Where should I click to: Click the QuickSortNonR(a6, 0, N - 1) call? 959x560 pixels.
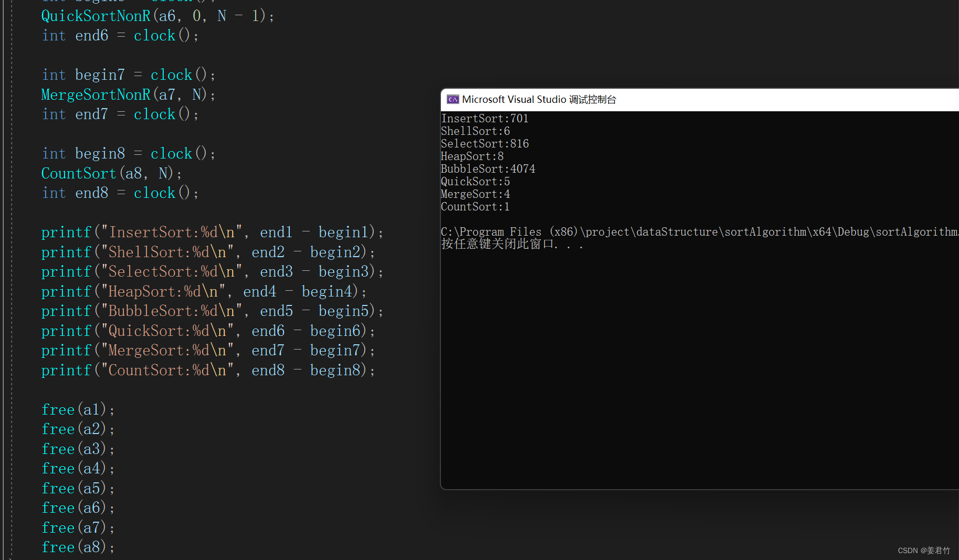pos(157,16)
